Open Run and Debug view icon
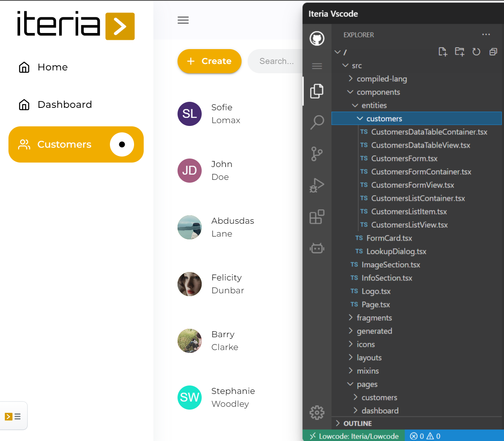This screenshot has height=441, width=504. pos(317,185)
